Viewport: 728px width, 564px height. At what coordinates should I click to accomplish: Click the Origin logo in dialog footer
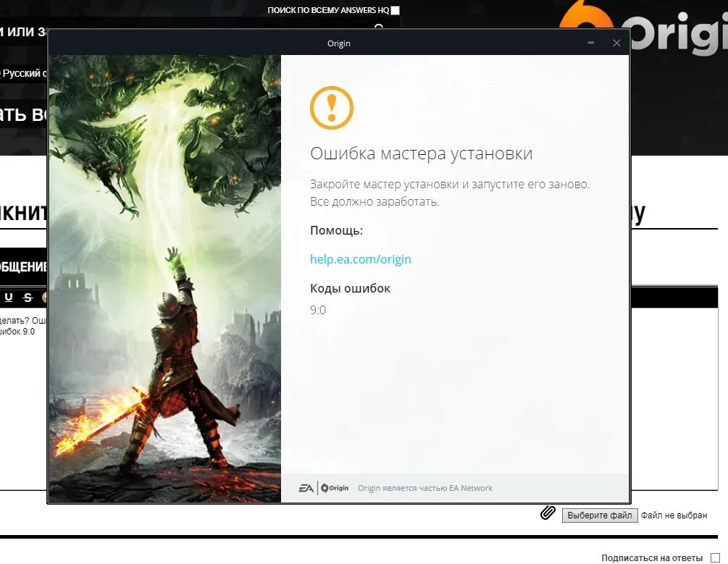[335, 488]
